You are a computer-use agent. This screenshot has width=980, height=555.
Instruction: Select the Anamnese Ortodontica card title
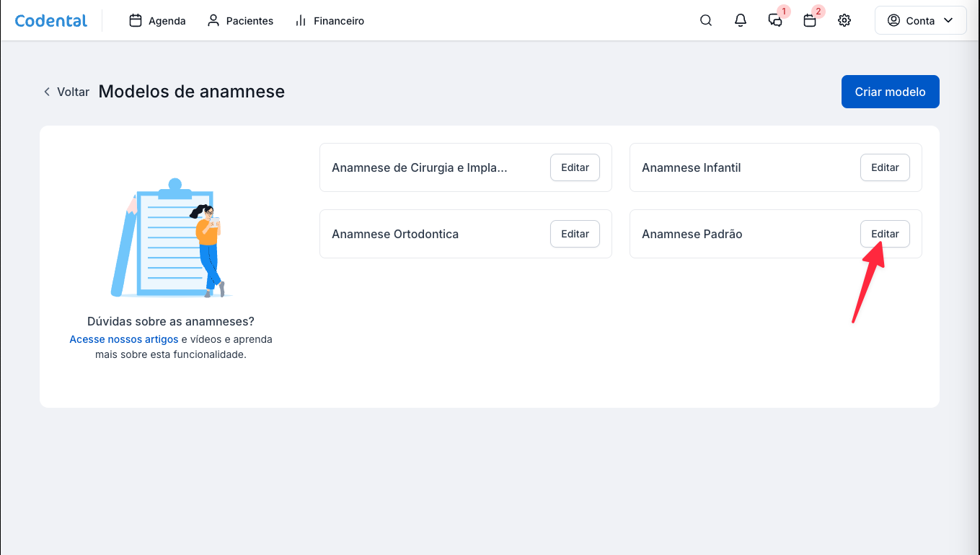tap(394, 234)
